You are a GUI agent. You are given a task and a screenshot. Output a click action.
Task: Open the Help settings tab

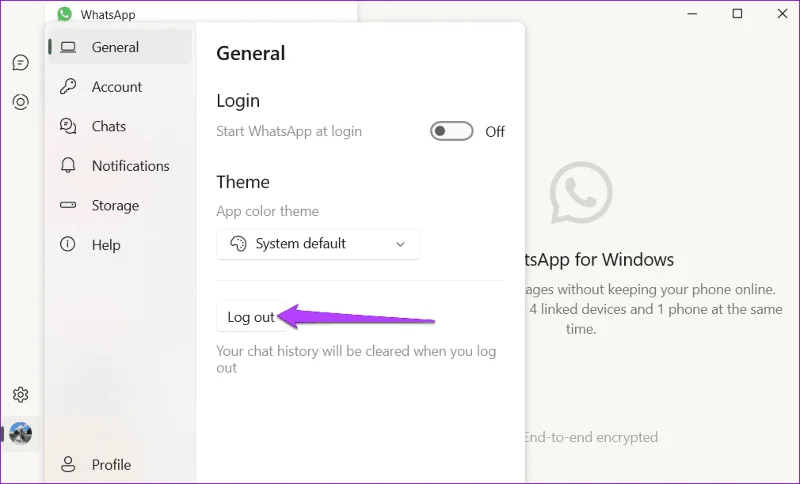(x=120, y=245)
